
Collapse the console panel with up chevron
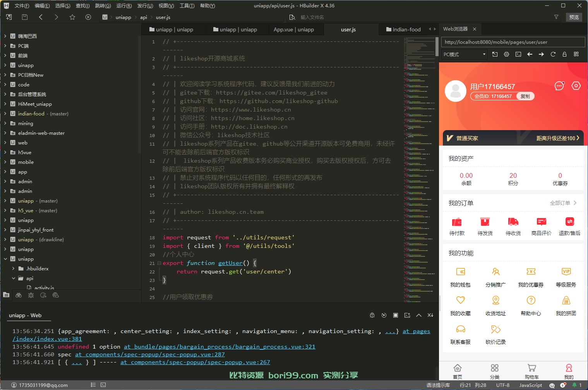click(419, 315)
